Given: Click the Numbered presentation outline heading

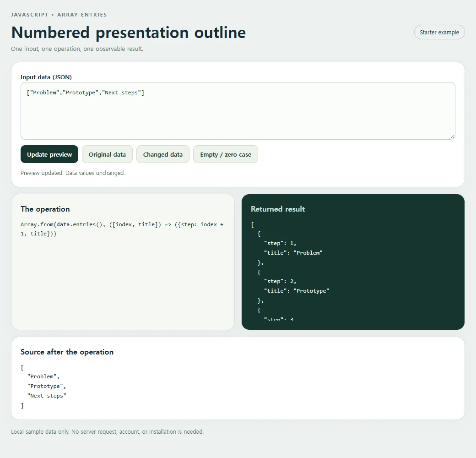Looking at the screenshot, I should [x=129, y=33].
